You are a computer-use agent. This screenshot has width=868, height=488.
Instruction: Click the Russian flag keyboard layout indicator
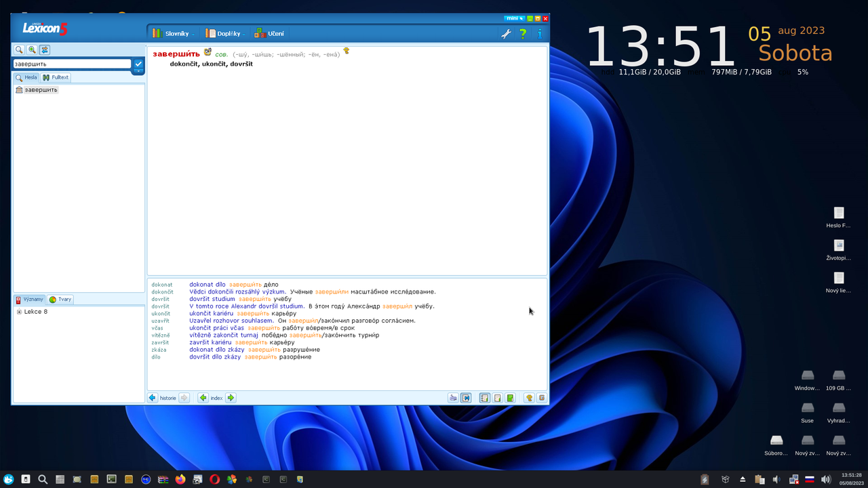tap(809, 479)
